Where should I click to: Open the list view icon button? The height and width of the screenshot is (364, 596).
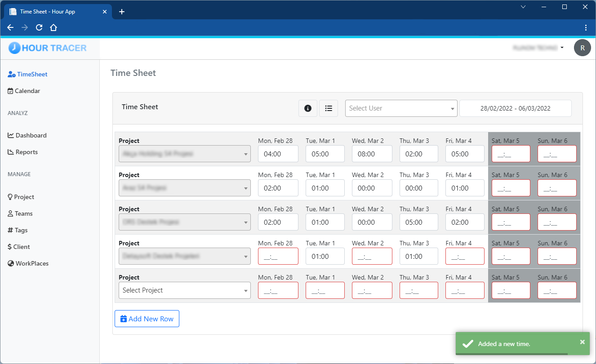click(329, 108)
